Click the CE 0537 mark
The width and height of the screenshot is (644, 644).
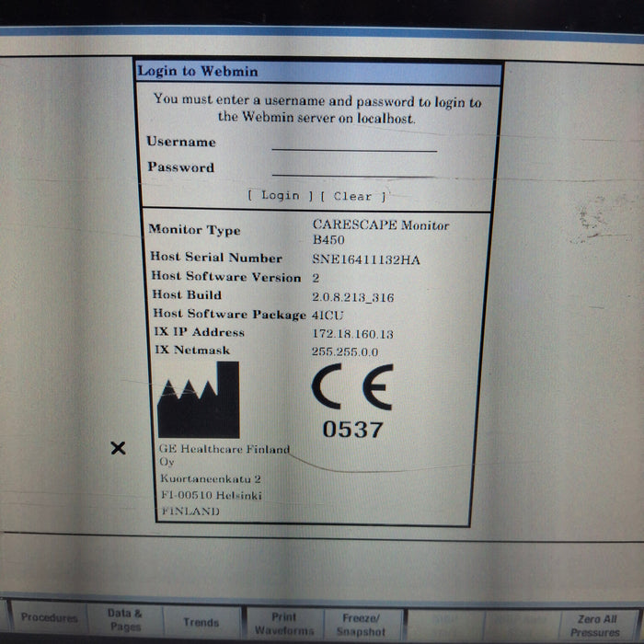pos(352,401)
